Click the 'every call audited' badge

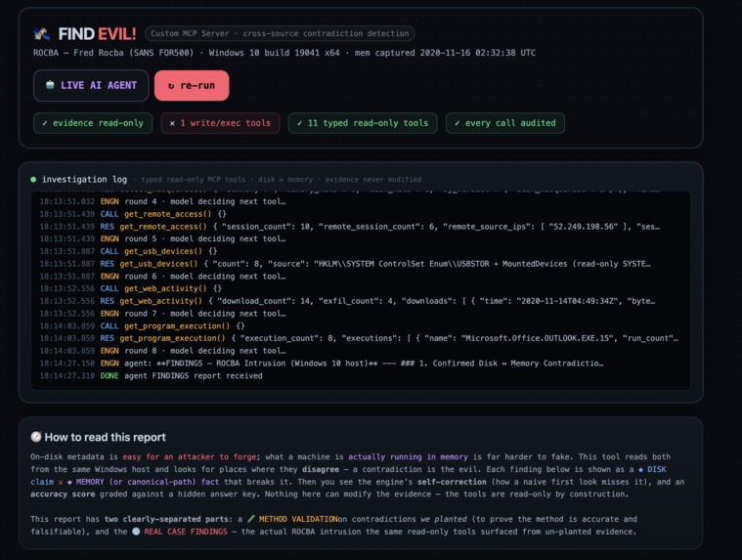[x=504, y=123]
